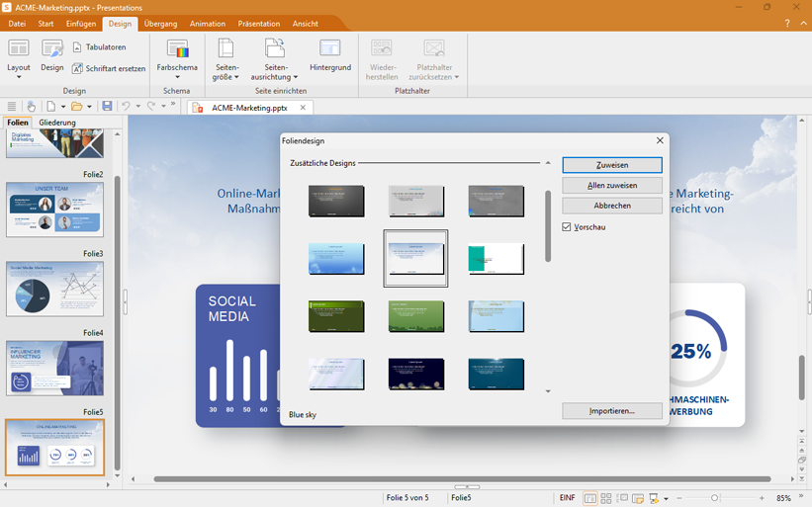Click the Importieren... button

(x=612, y=411)
